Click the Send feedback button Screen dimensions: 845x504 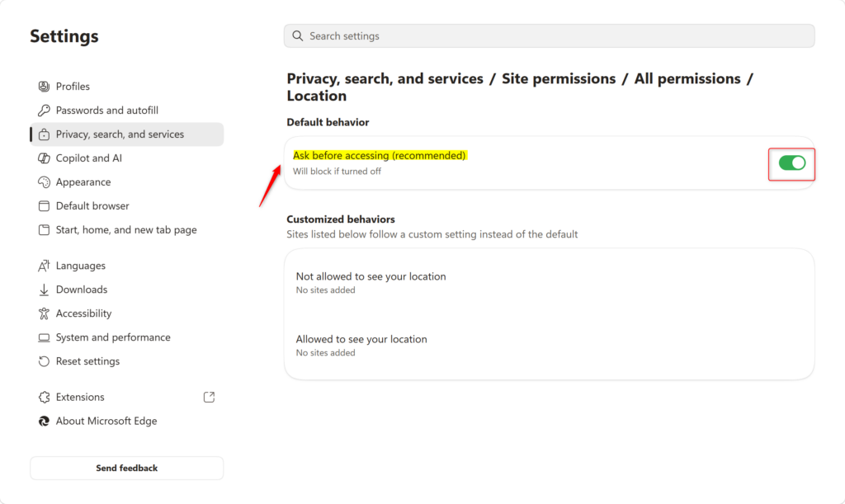(126, 468)
